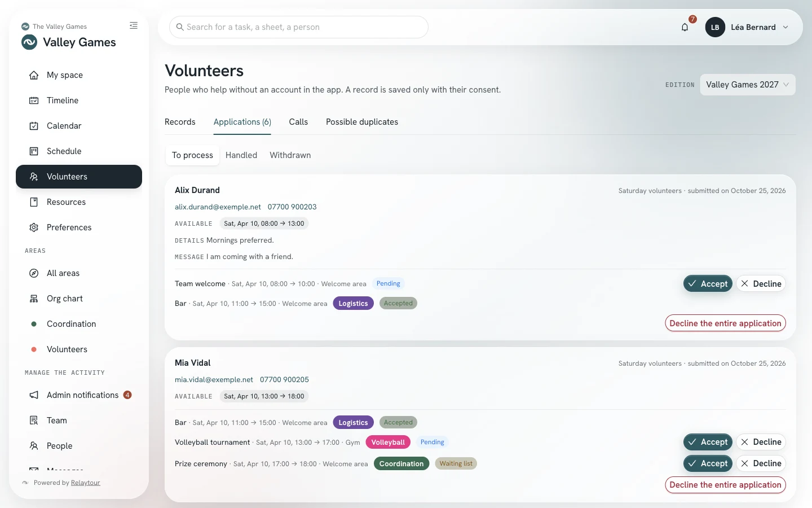Collapse the sidebar with the menu icon
The image size is (812, 508).
134,25
